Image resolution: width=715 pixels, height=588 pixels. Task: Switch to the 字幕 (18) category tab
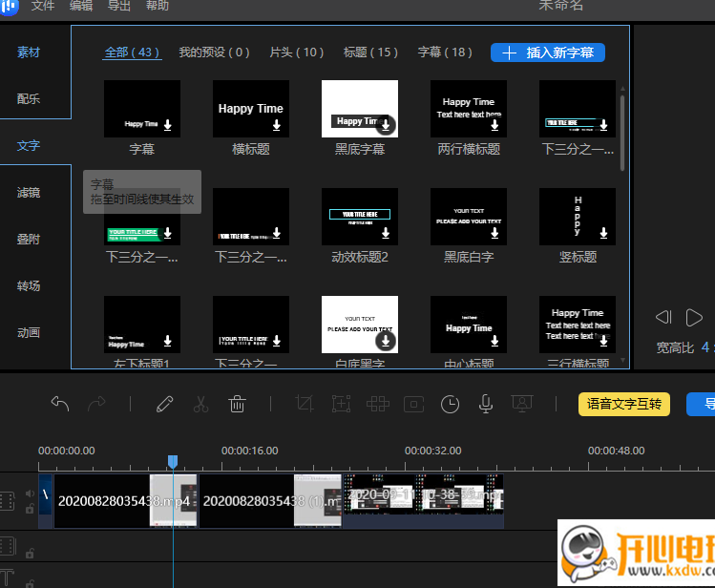[445, 52]
